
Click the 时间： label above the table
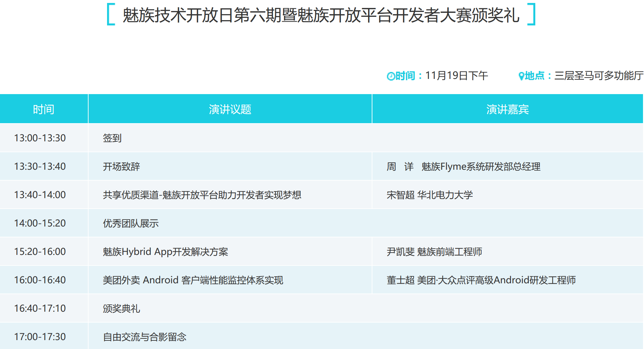click(x=409, y=76)
